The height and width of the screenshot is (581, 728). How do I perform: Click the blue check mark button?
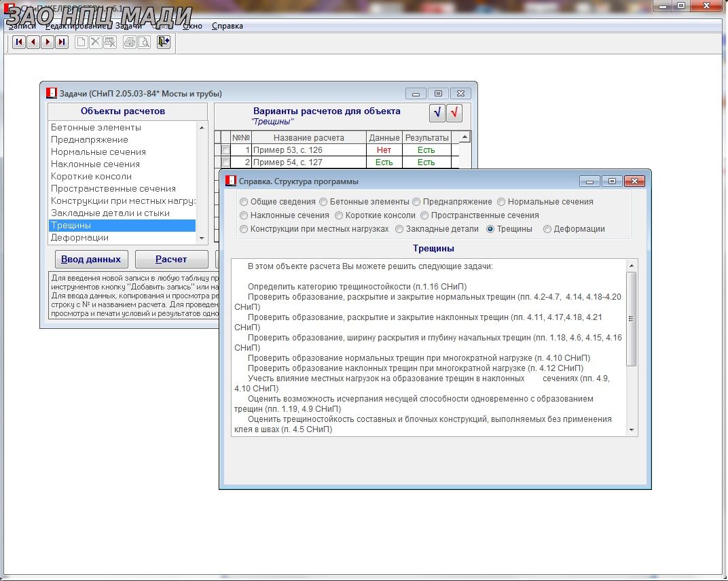coord(437,113)
